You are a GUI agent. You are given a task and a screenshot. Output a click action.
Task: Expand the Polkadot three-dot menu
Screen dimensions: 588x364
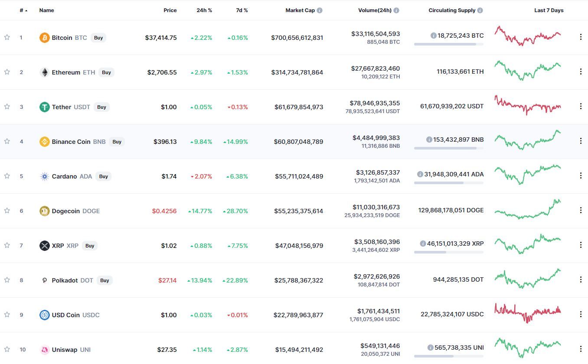point(581,280)
